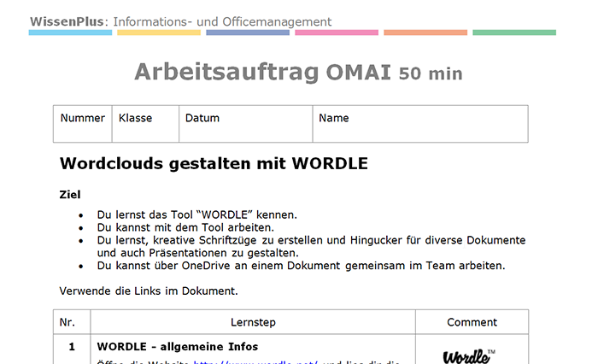Click the orange header color bar
The image size is (598, 364).
pos(425,32)
